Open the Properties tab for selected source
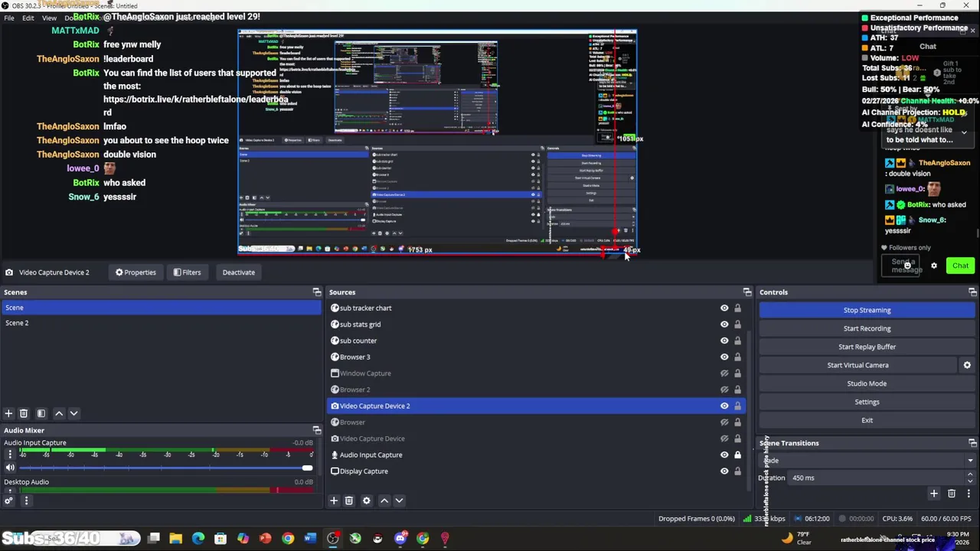 click(136, 272)
